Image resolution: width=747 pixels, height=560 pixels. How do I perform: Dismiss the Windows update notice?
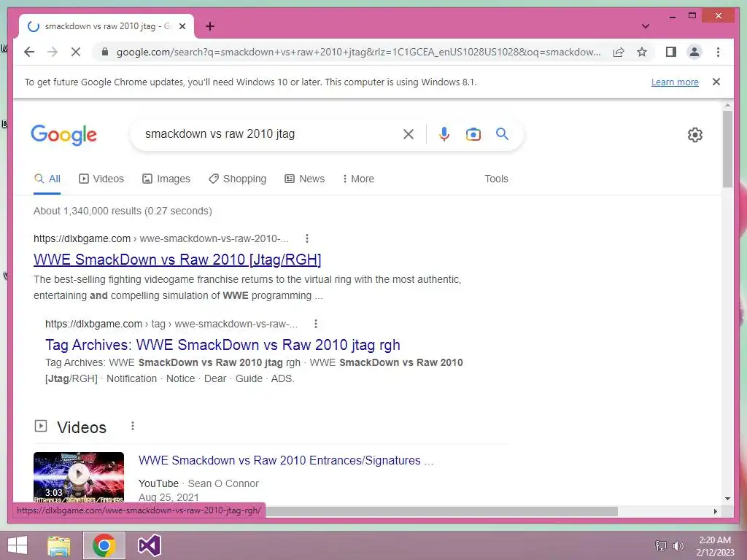pos(716,82)
